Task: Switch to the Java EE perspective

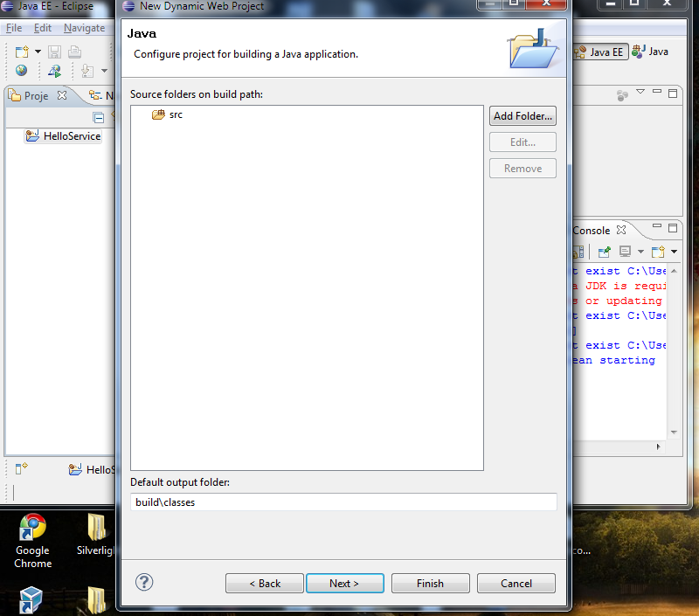Action: [x=600, y=52]
